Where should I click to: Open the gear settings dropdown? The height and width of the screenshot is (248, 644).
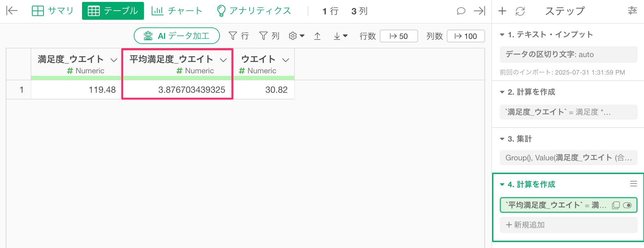(x=296, y=36)
